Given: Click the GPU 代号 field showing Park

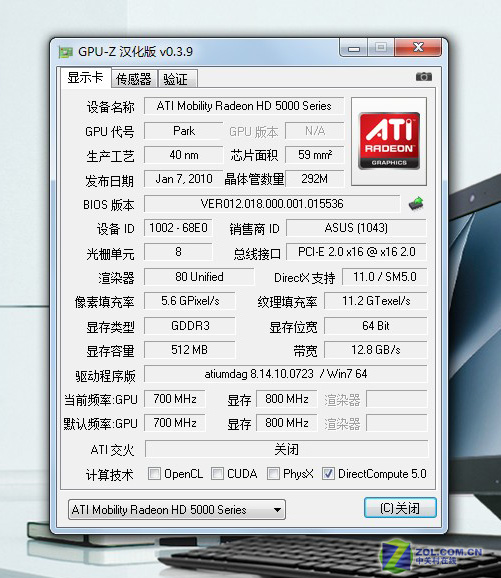Looking at the screenshot, I should click(184, 131).
